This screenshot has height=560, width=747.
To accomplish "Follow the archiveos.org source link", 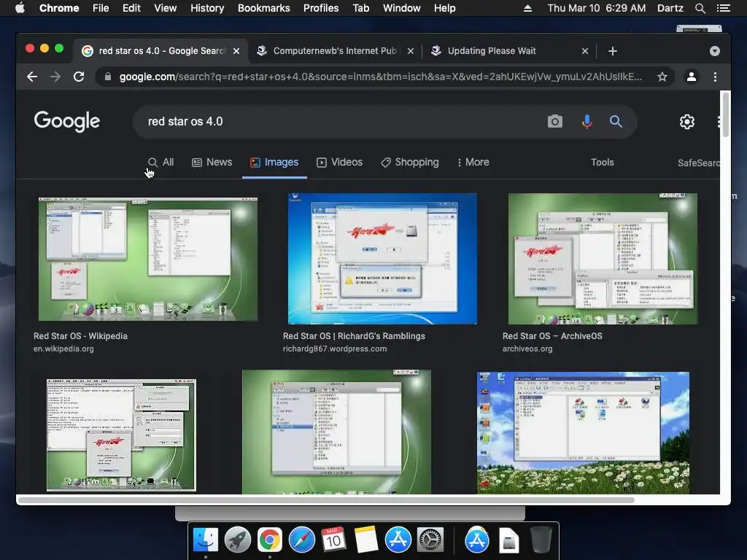I will coord(527,349).
